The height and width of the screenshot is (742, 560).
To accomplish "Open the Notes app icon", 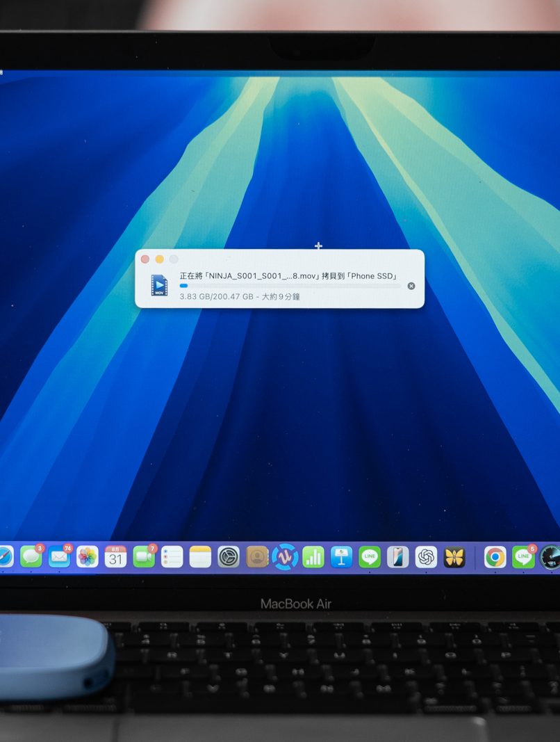I will click(200, 556).
